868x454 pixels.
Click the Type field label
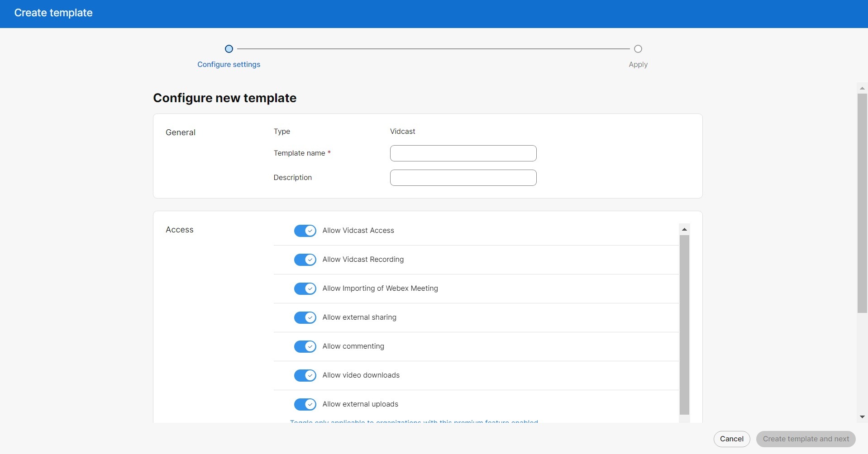(x=281, y=131)
